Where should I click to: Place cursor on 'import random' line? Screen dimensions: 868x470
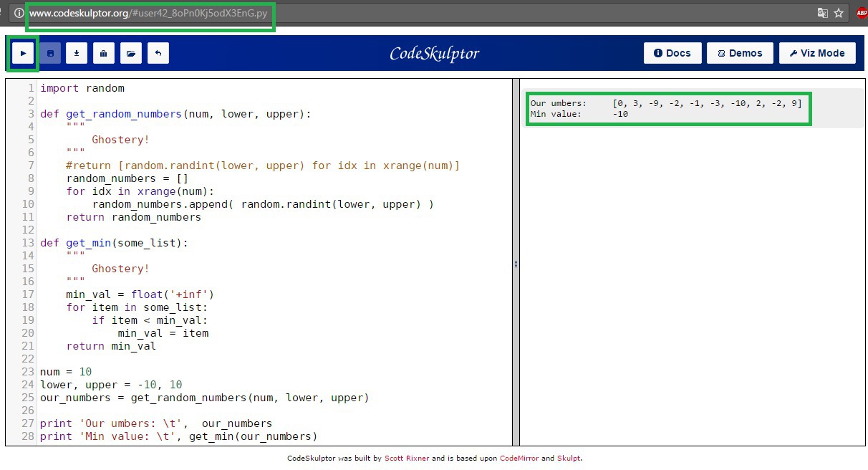pyautogui.click(x=82, y=88)
